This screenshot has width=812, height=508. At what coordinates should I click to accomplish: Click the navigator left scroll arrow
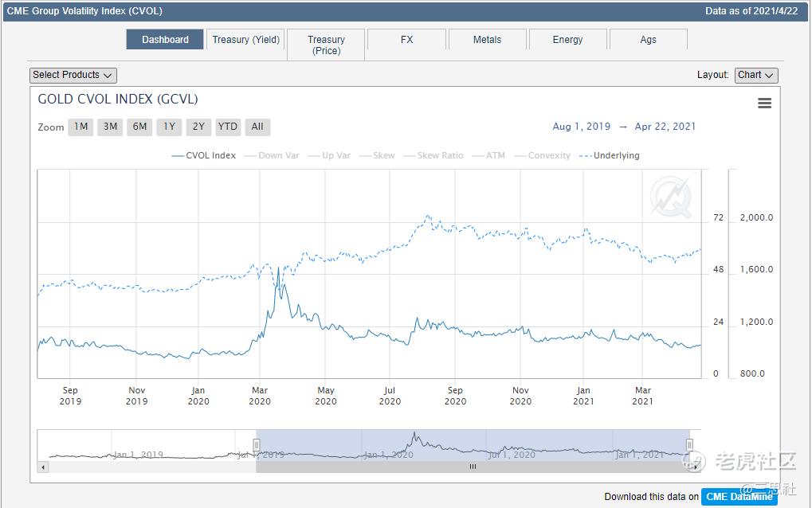click(x=43, y=467)
